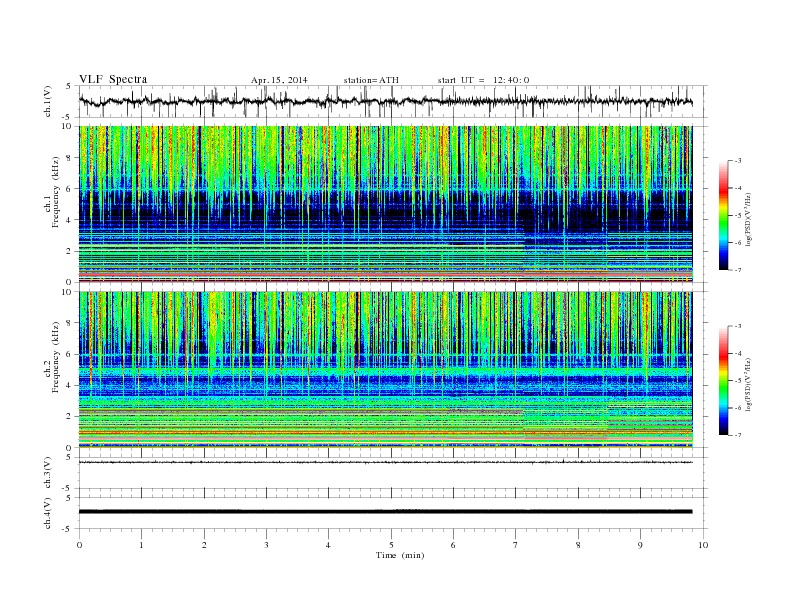Viewport: 792px width, 612px height.
Task: Click the "-3" tick on the ch.1 colorbar
Action: pyautogui.click(x=738, y=161)
